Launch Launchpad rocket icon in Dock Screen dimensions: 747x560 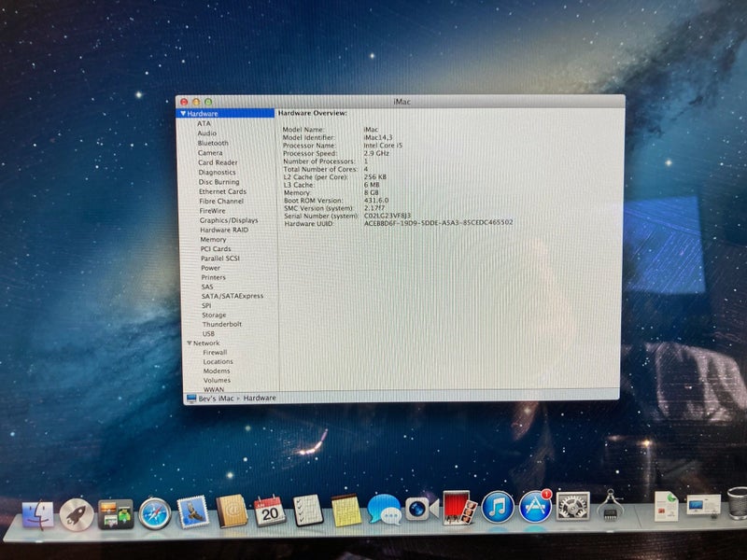[x=77, y=515]
